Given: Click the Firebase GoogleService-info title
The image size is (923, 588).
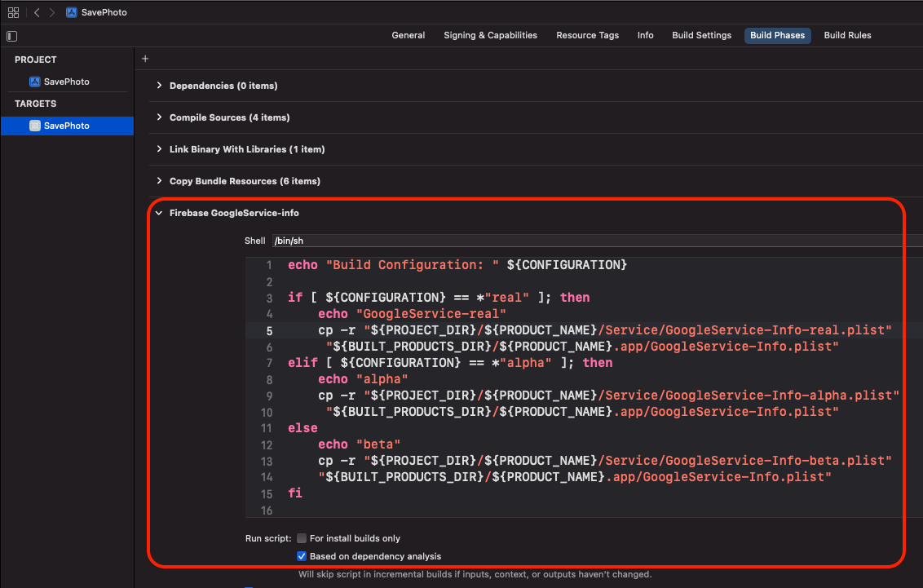Looking at the screenshot, I should tap(234, 213).
